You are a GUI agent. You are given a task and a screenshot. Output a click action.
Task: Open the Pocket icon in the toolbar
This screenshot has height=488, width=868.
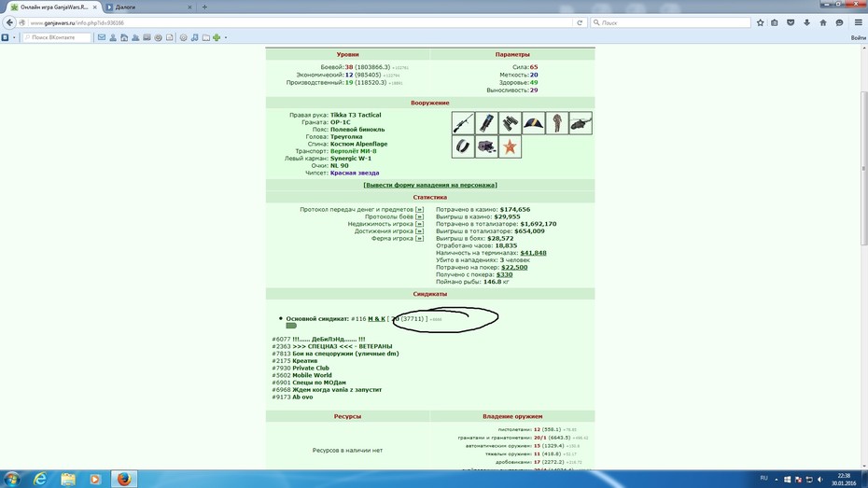[x=791, y=22]
